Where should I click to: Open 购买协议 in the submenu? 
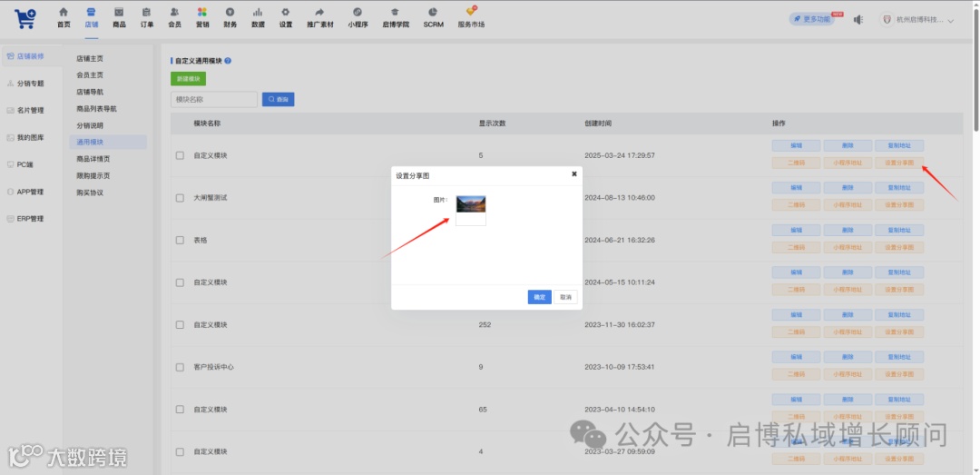coord(90,193)
